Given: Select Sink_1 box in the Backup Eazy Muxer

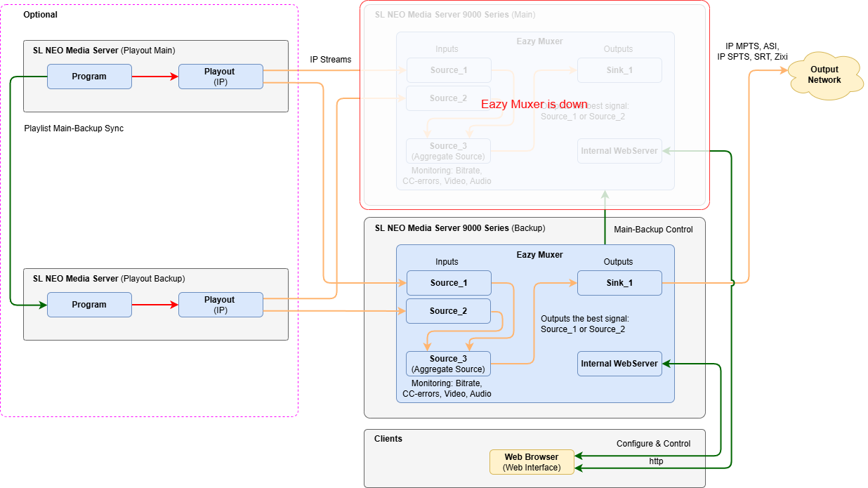Looking at the screenshot, I should point(619,283).
